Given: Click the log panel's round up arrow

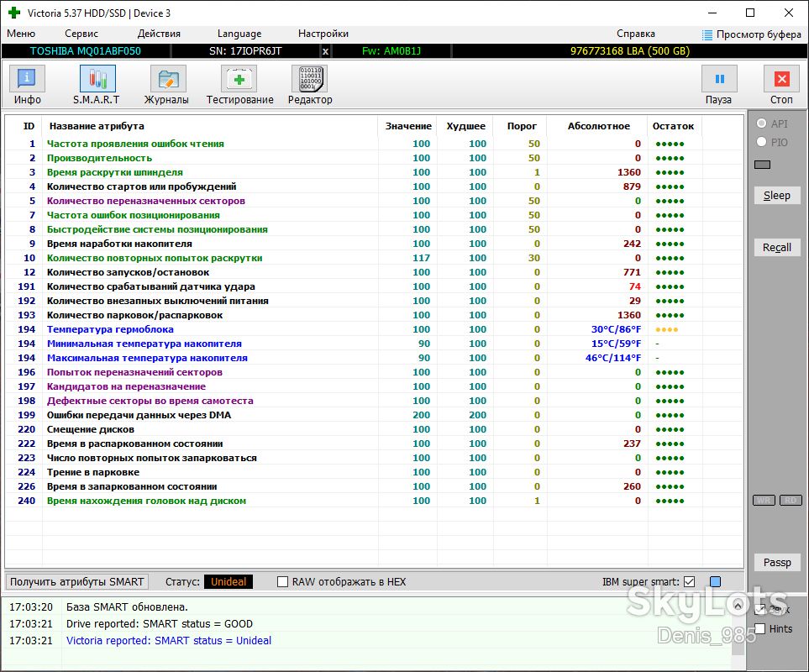Looking at the screenshot, I should click(x=738, y=605).
